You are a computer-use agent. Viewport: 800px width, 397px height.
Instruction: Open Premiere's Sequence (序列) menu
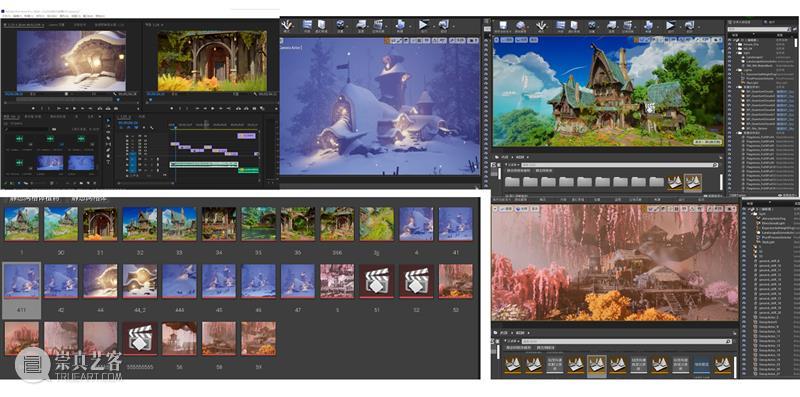pos(40,16)
